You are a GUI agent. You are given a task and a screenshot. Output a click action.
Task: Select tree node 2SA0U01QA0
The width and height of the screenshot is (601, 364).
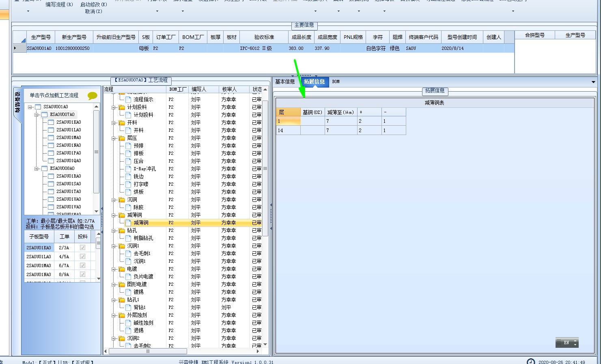tap(69, 161)
